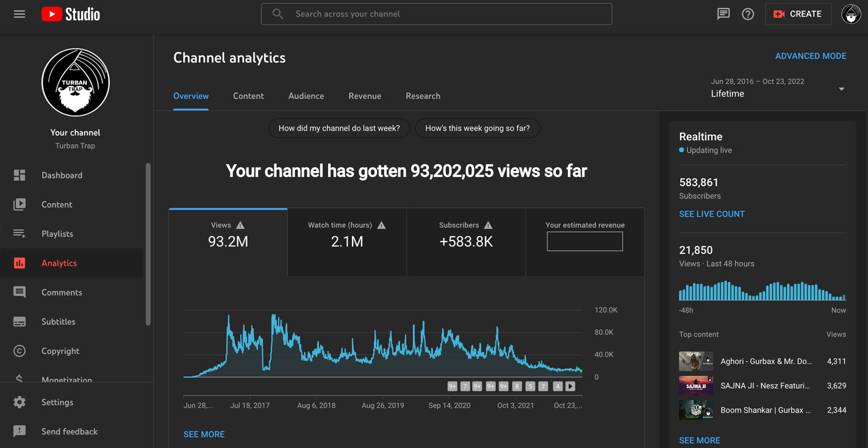Open the Settings gear icon
Viewport: 868px width, 448px height.
pyautogui.click(x=20, y=402)
